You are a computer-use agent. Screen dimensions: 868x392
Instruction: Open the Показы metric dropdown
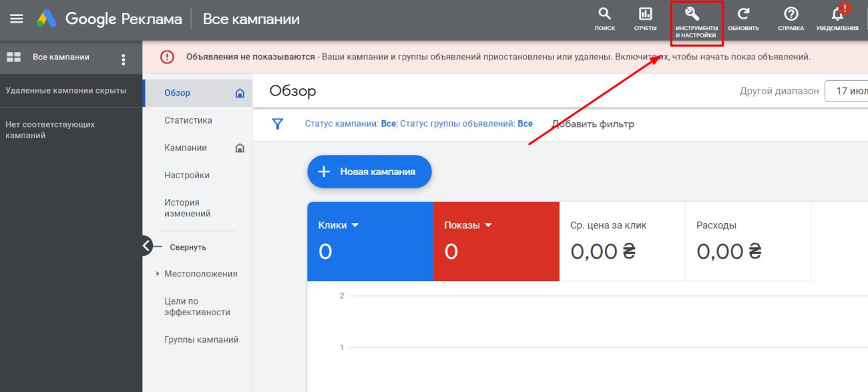click(488, 226)
